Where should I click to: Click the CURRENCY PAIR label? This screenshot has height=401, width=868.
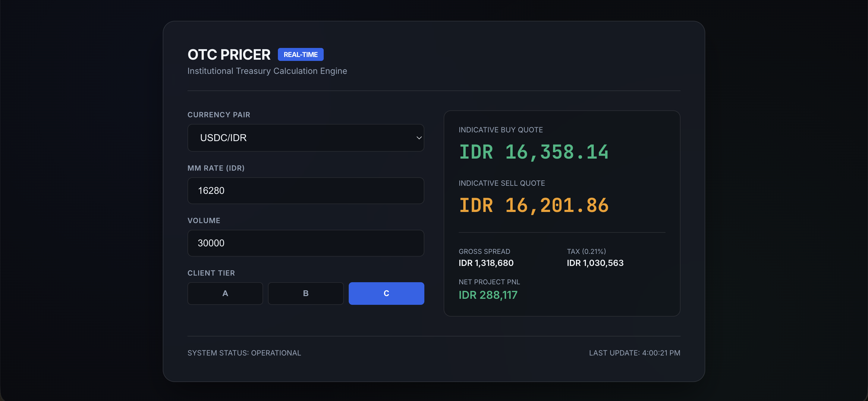pyautogui.click(x=219, y=115)
